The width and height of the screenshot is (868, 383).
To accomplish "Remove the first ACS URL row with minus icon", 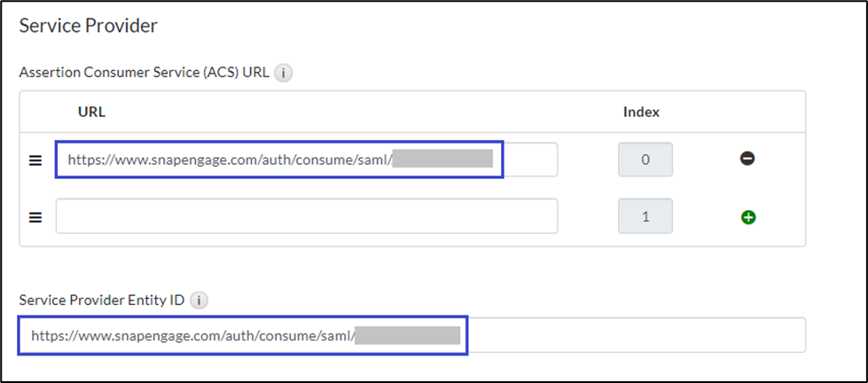I will click(x=747, y=160).
